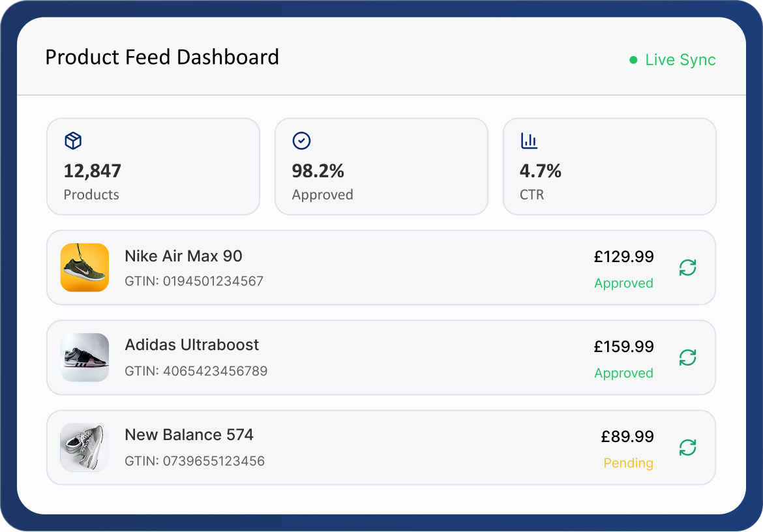Screen dimensions: 763x532
Task: Click the Approved status under £129.99
Action: (x=623, y=284)
